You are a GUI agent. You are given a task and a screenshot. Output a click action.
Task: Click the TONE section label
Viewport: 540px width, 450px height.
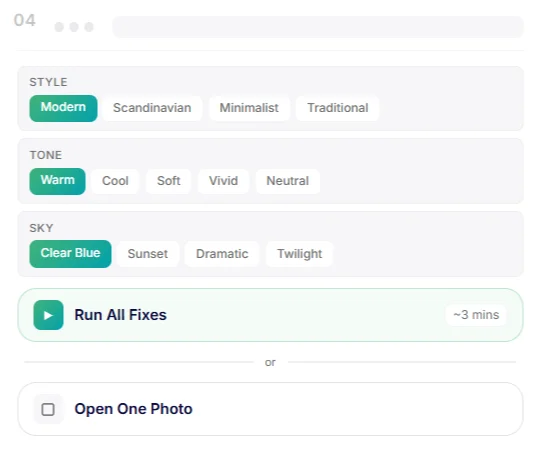46,155
